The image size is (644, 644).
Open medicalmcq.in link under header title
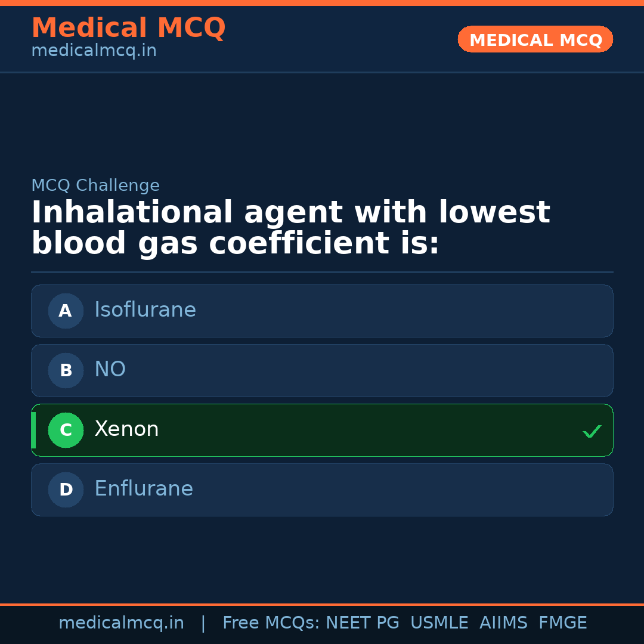(x=94, y=51)
